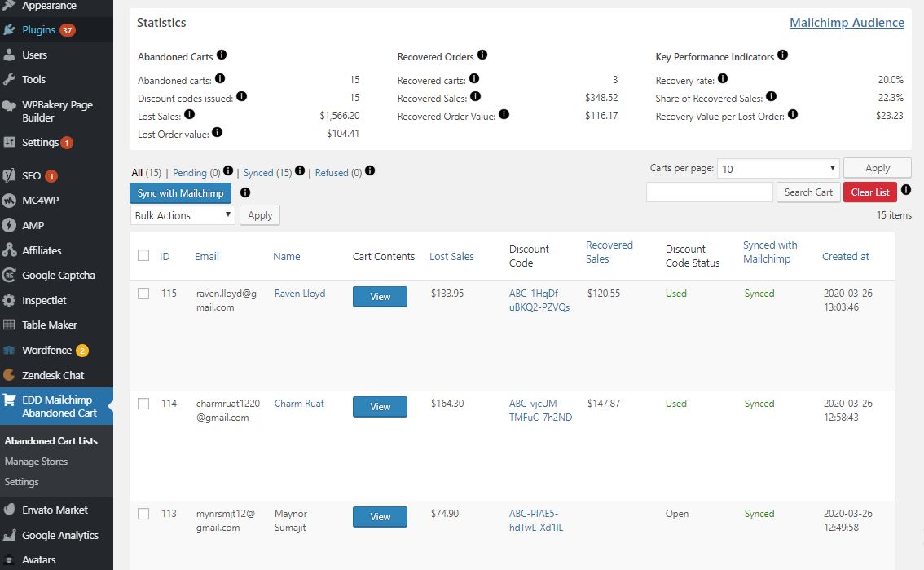Click the Affiliates icon in sidebar
Viewport: 924px width, 570px height.
(x=9, y=250)
